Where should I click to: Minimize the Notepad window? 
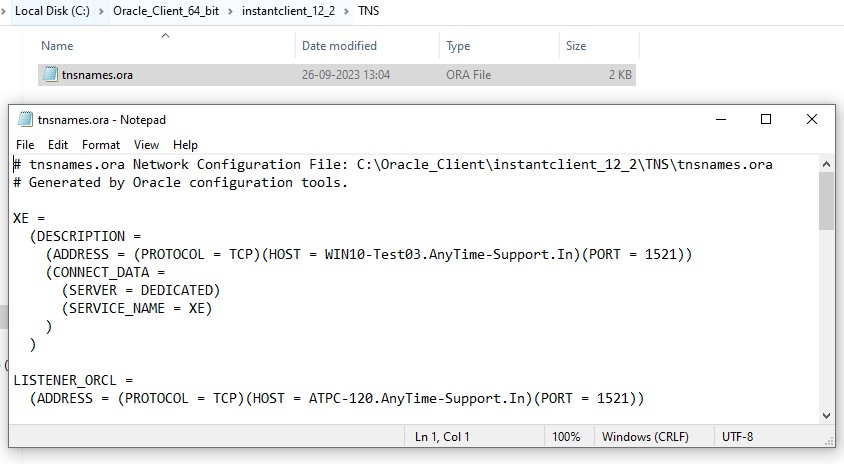[720, 119]
